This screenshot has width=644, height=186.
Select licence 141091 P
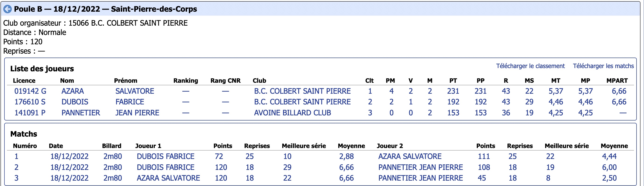[30, 113]
